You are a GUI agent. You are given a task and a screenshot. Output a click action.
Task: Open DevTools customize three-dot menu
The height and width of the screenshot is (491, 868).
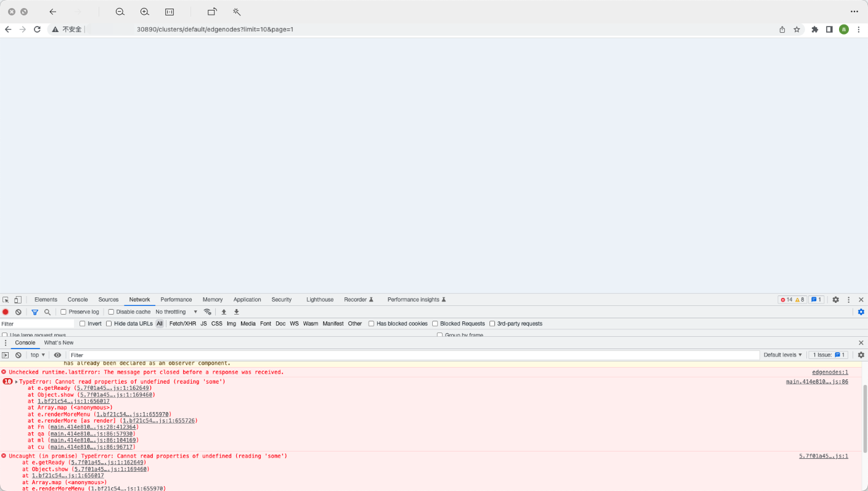pos(848,300)
